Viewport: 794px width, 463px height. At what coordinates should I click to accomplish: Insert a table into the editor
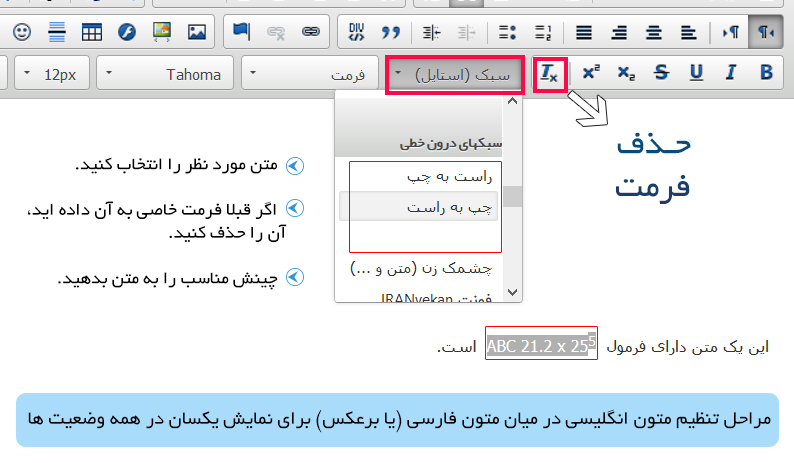[x=92, y=31]
